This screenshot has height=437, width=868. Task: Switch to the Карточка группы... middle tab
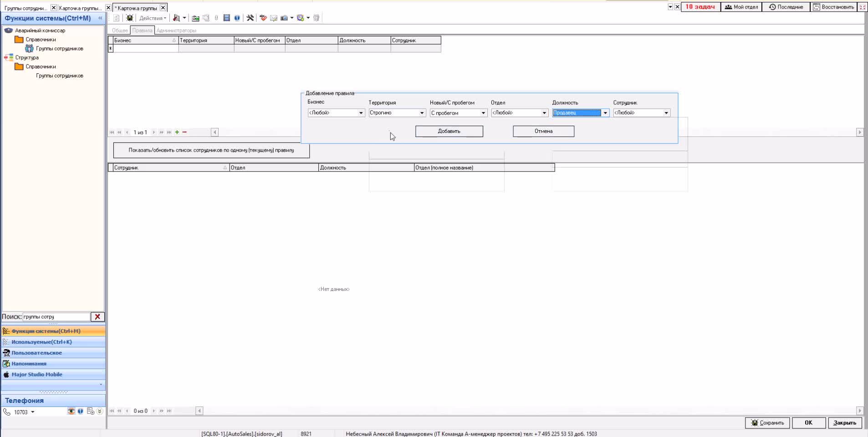pyautogui.click(x=81, y=8)
